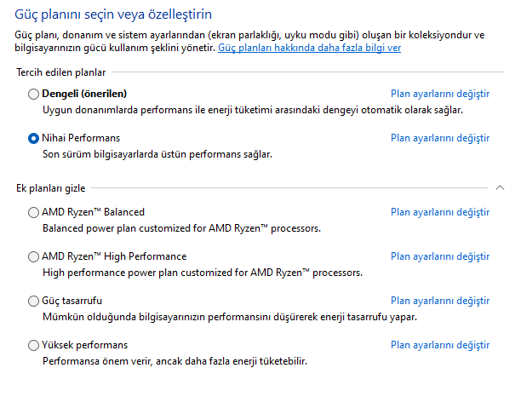Change plan settings for Nihai Performans
532x408 pixels.
click(440, 138)
